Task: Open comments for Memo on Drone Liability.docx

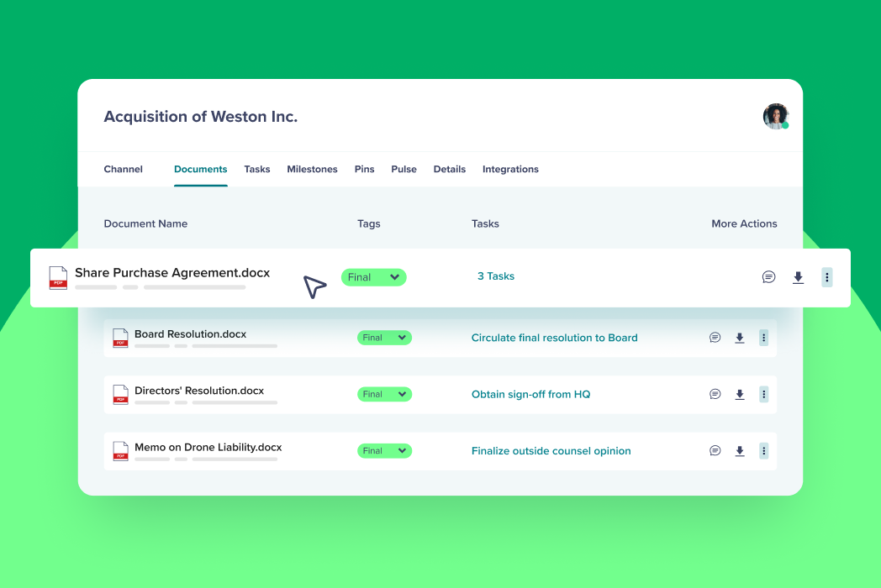Action: click(715, 450)
